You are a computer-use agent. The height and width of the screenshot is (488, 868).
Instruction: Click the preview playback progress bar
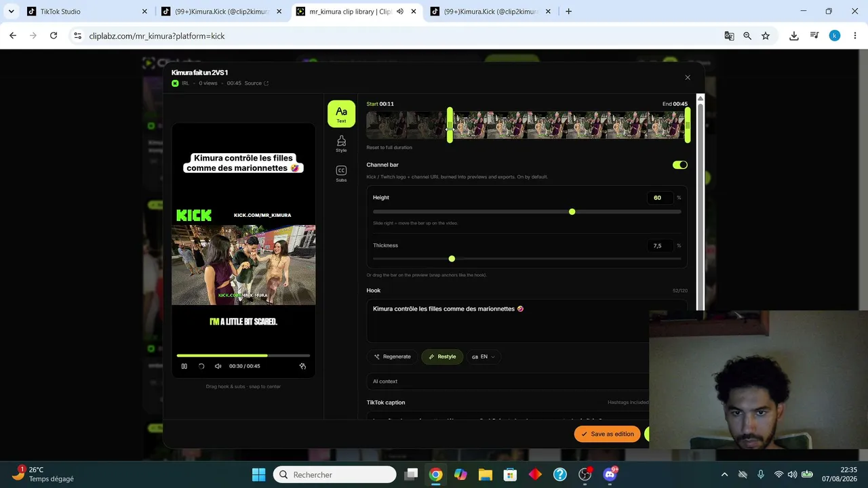243,355
